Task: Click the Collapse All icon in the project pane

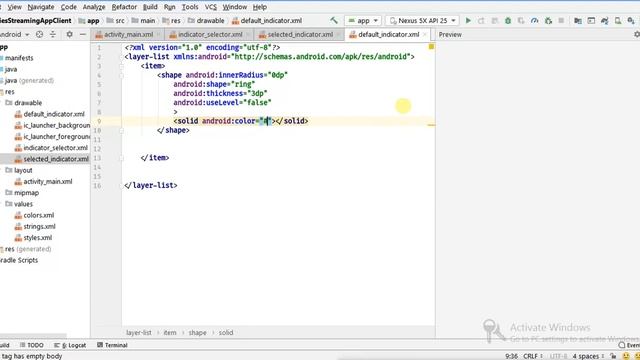Action: tap(53, 35)
